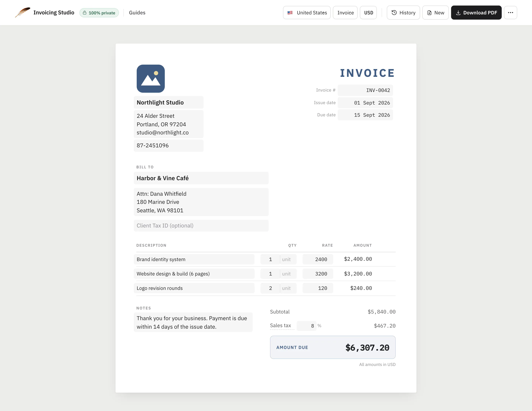The width and height of the screenshot is (532, 411).
Task: Click the NOTES label
Action: coord(144,308)
